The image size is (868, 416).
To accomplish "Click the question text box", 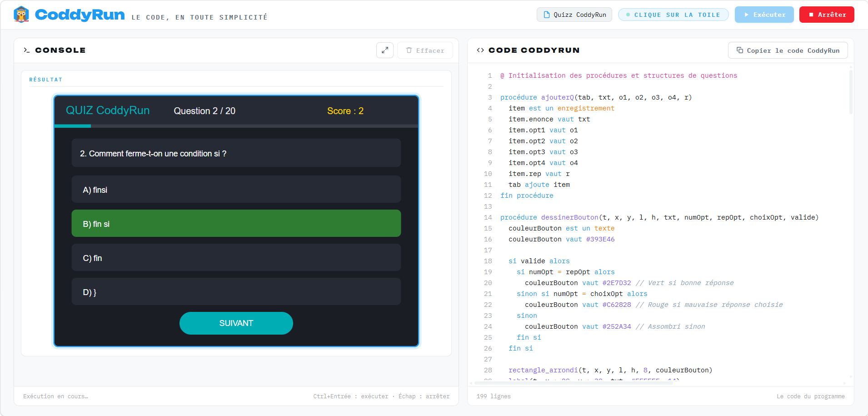I will 236,153.
